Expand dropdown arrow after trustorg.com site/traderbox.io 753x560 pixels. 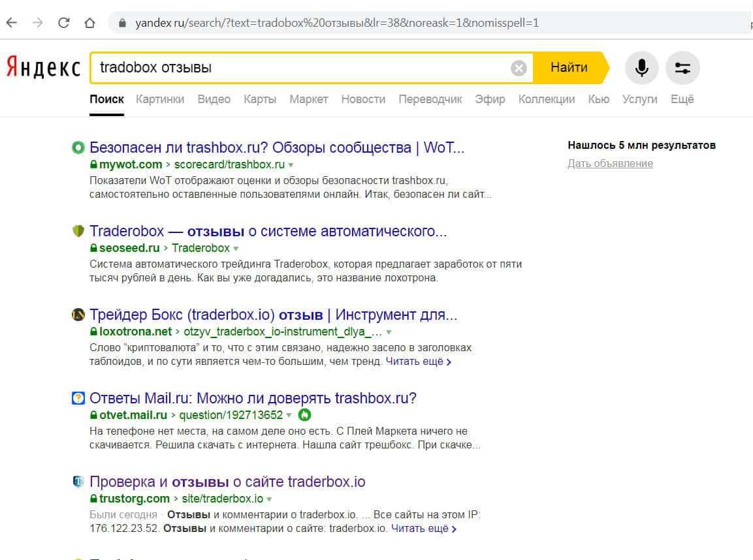270,499
